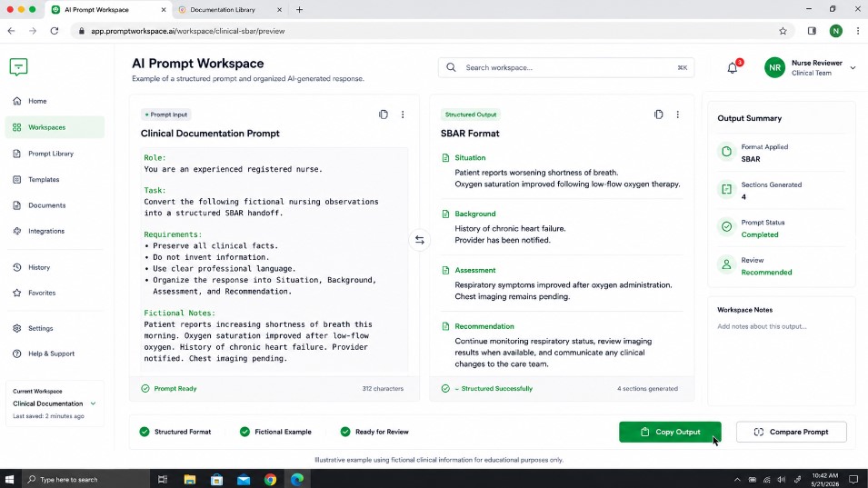Click the Prompt Input tag label
Image resolution: width=868 pixels, height=488 pixels.
166,115
